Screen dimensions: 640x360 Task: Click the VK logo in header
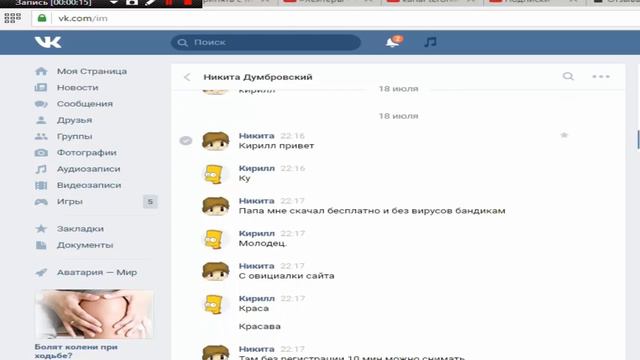click(48, 42)
